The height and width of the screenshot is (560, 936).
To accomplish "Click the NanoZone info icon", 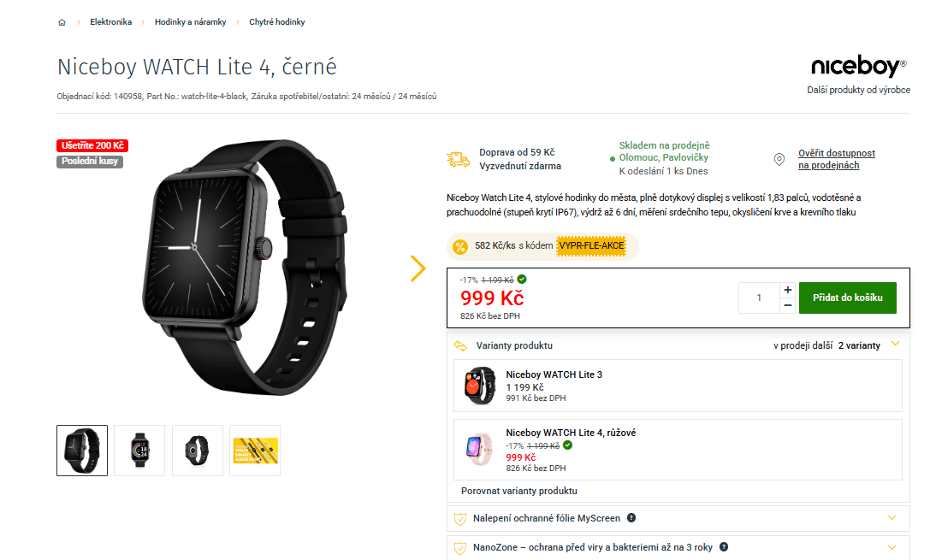I will (x=724, y=547).
